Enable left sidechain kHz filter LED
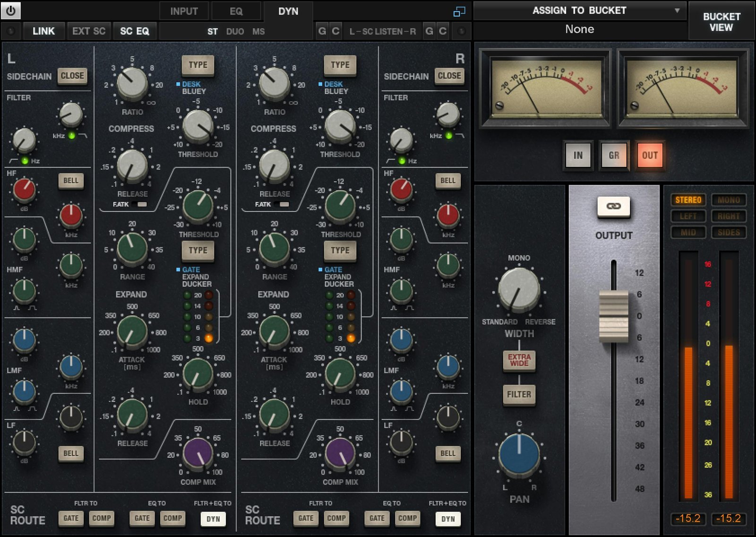Screen dimensions: 756x537 71,136
